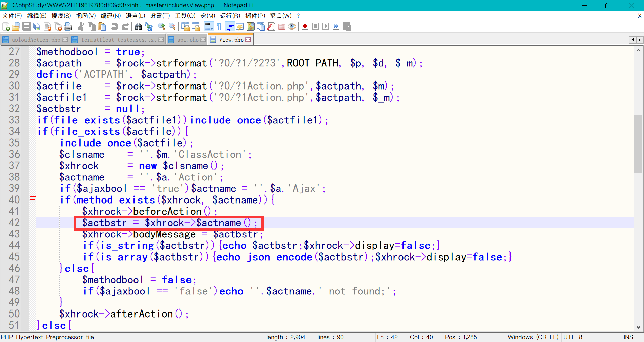644x342 pixels.
Task: Undo the last edit via the toolbar
Action: click(115, 26)
